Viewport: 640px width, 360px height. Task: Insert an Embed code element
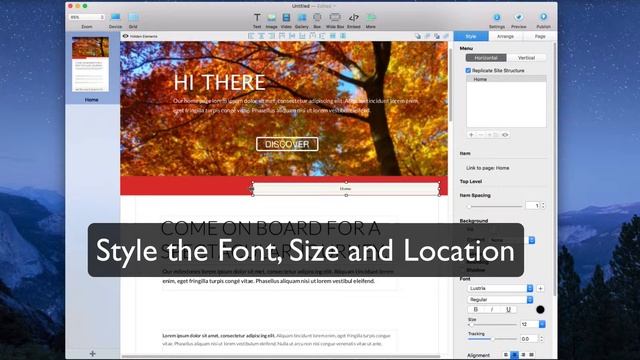353,20
